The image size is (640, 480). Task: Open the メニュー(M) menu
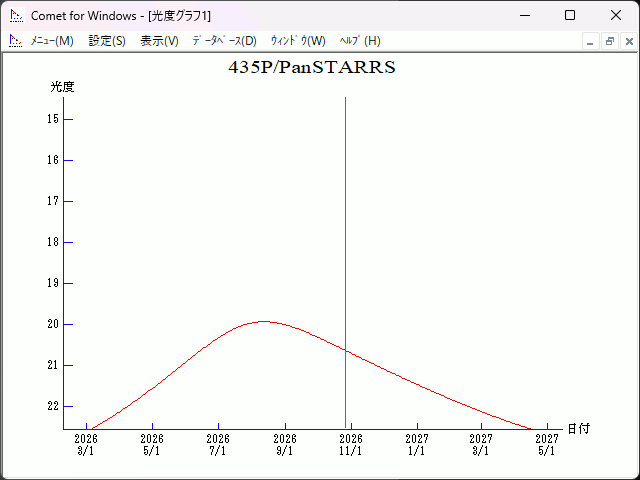pos(52,41)
